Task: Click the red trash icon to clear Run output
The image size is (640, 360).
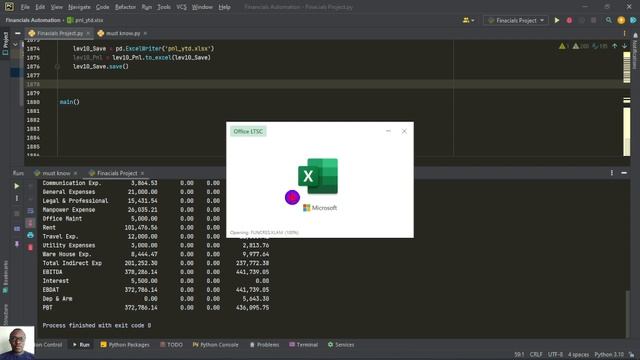Action: (x=30, y=247)
